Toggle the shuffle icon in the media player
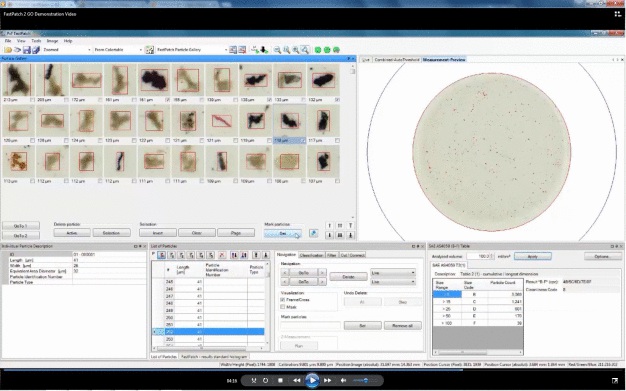 click(x=254, y=381)
